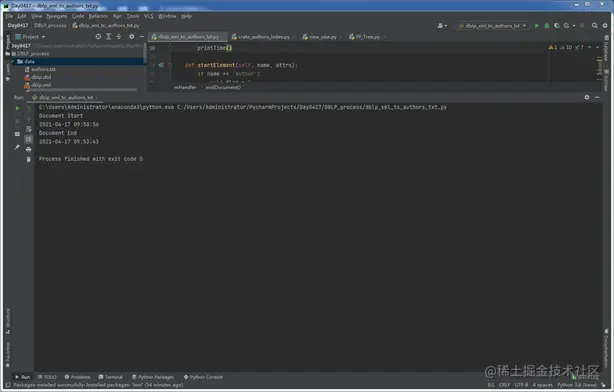
Task: Hide the Project tool window
Action: (142, 36)
